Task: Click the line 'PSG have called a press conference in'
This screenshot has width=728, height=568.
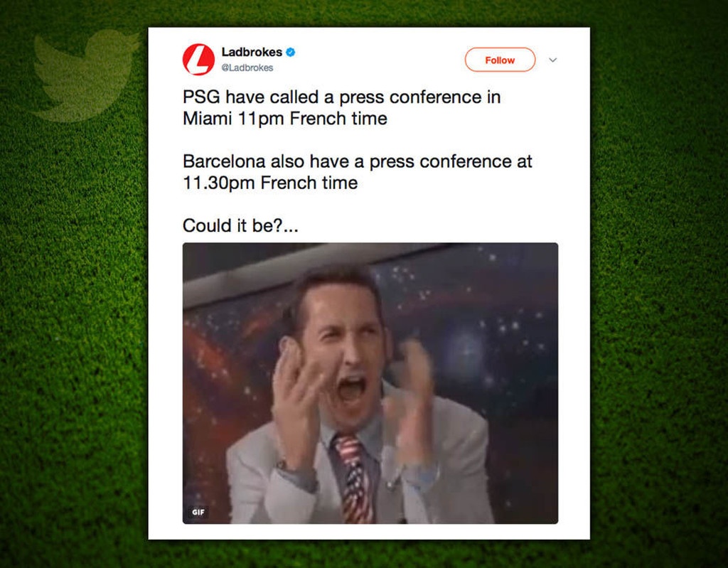Action: pyautogui.click(x=342, y=97)
